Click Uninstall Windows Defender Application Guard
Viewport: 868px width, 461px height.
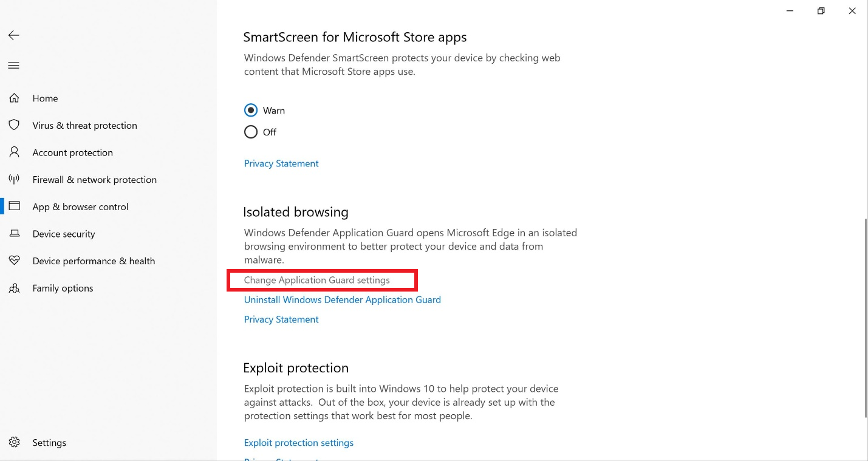tap(342, 299)
